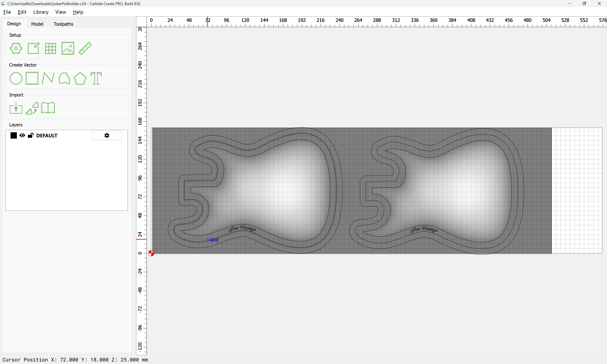This screenshot has width=607, height=364.
Task: Click the edit document setup icon
Action: (33, 48)
